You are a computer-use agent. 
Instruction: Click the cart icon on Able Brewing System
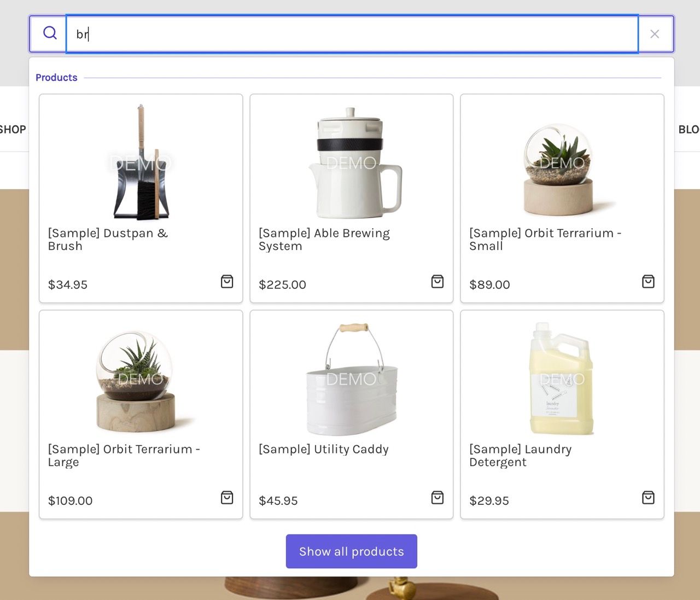point(437,282)
